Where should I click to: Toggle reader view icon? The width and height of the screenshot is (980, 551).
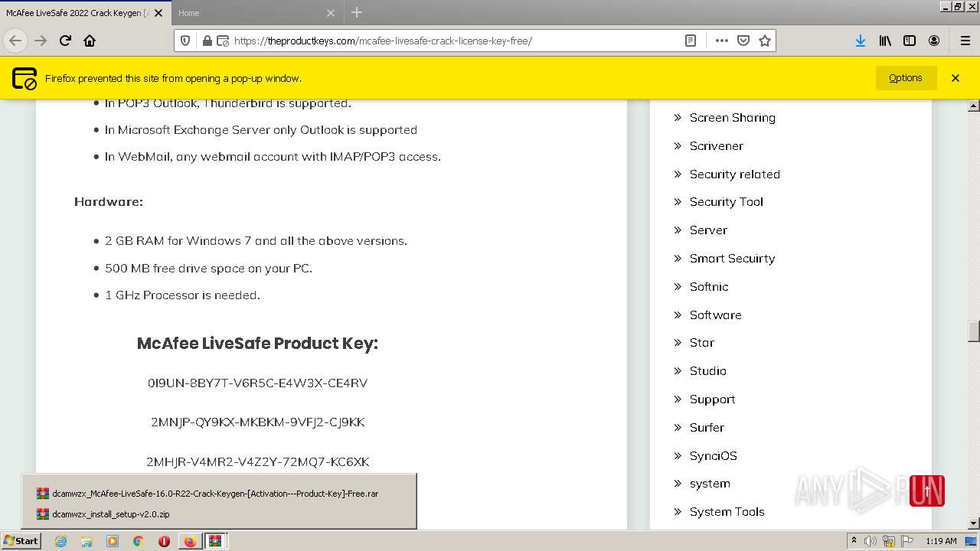(x=691, y=41)
